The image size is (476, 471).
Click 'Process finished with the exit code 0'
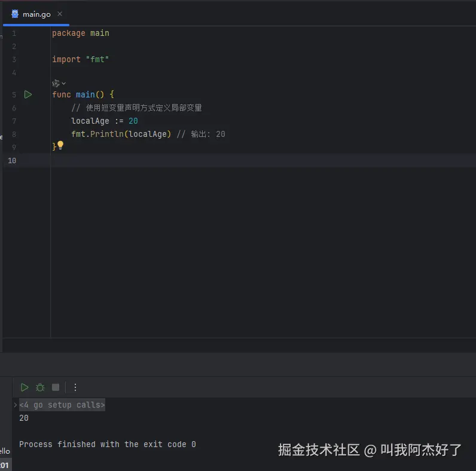[108, 444]
